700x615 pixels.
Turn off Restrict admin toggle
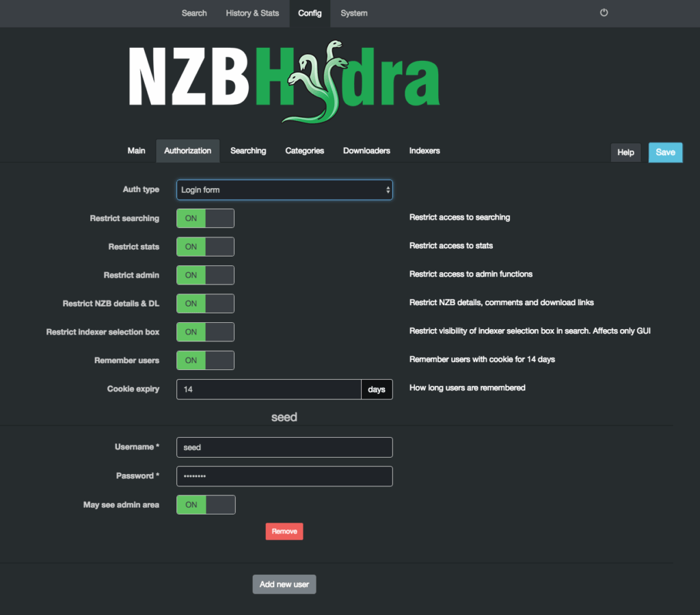point(205,275)
